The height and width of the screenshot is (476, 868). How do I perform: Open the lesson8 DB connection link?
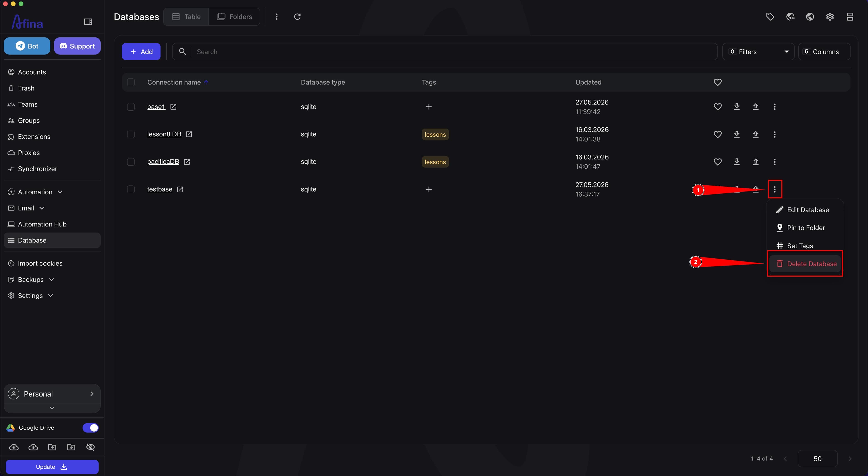164,134
